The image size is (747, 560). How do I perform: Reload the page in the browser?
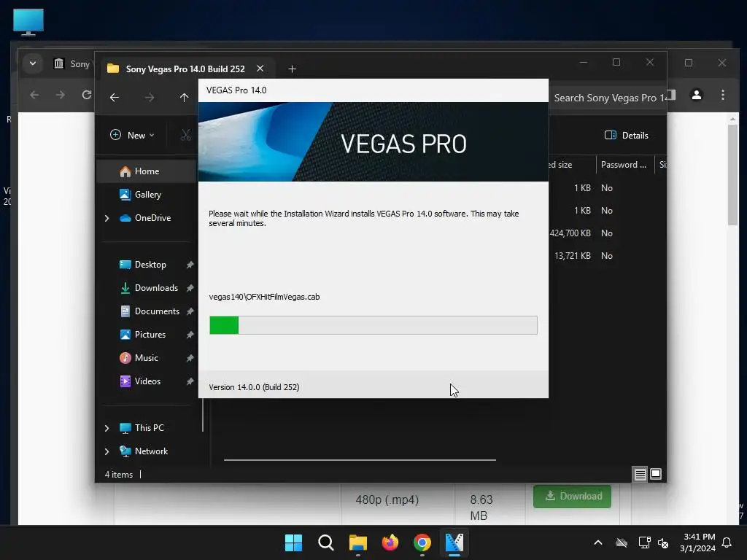86,95
